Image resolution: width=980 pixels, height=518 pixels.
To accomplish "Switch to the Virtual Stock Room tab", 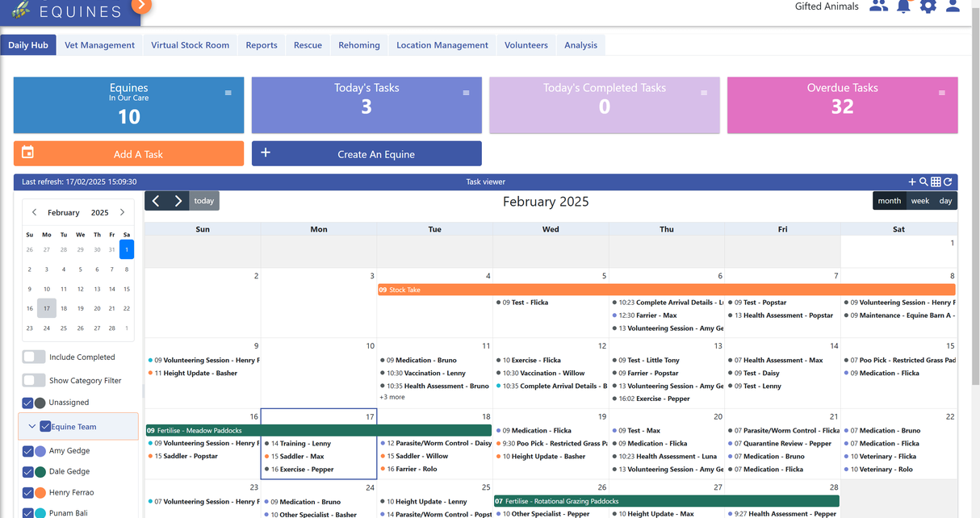I will tap(191, 45).
